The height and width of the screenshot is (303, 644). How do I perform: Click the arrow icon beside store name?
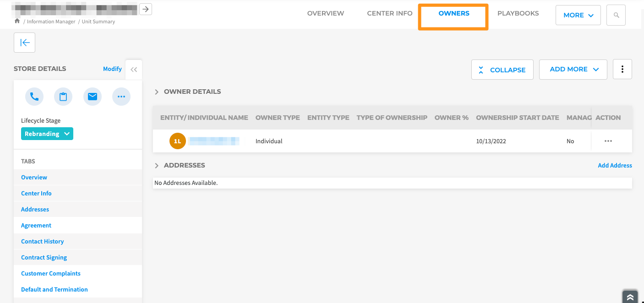pyautogui.click(x=146, y=9)
